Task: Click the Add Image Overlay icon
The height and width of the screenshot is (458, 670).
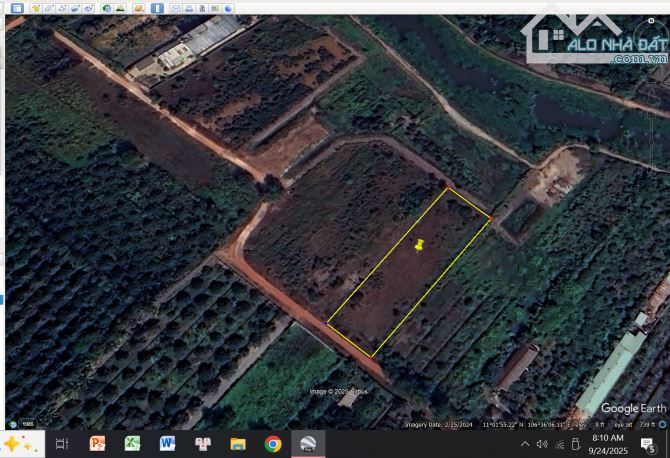Action: pyautogui.click(x=76, y=8)
